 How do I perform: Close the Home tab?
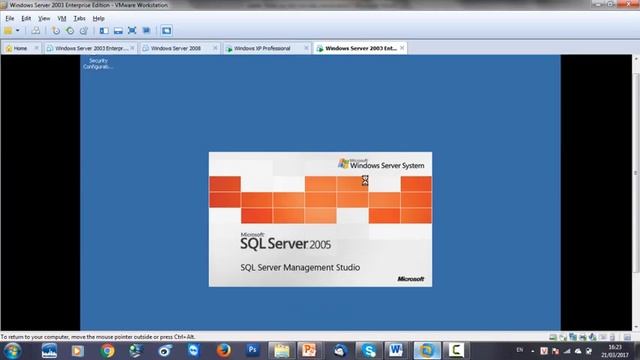coord(36,48)
